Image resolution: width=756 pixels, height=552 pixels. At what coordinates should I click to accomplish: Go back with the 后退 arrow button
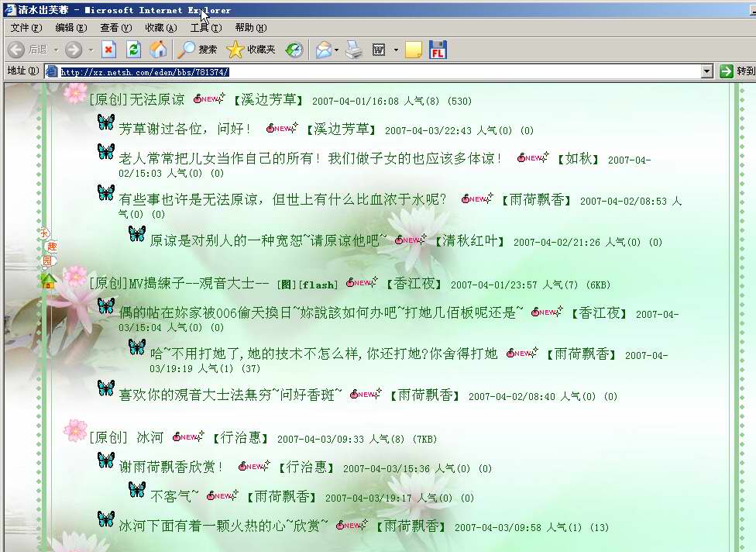click(x=17, y=49)
